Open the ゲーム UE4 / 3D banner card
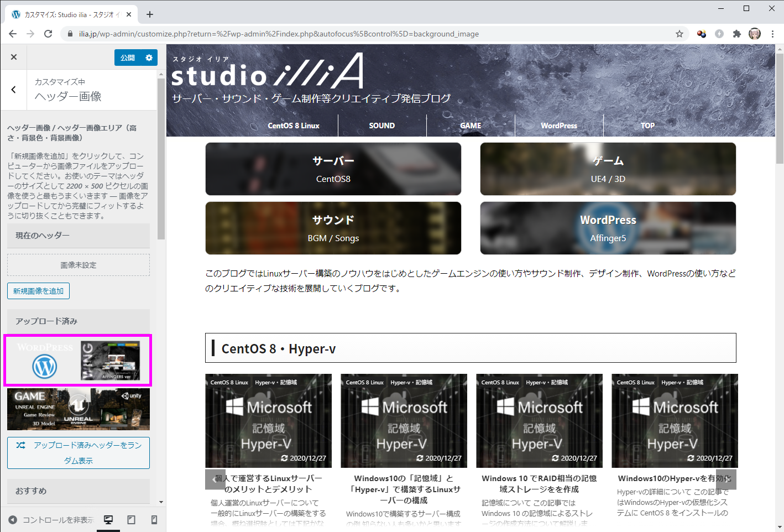The width and height of the screenshot is (784, 532). click(x=608, y=169)
